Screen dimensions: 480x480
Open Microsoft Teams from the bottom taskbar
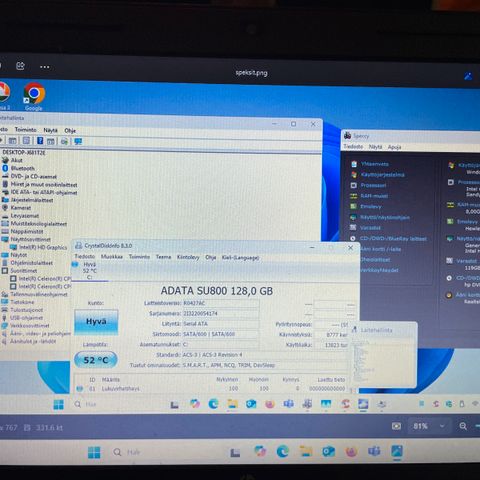[374, 451]
